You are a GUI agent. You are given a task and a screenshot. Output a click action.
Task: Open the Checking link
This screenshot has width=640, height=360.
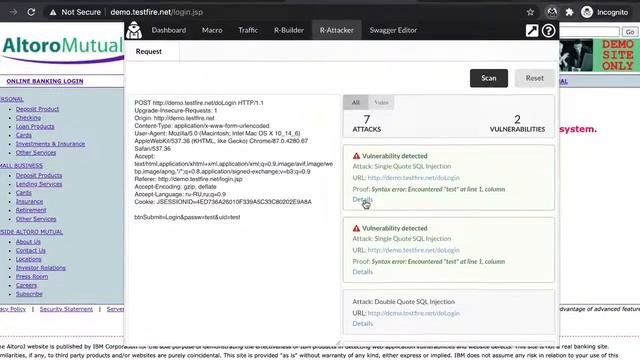coord(28,118)
